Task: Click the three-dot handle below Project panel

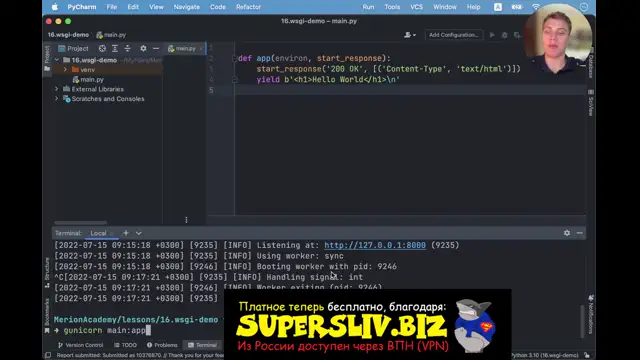Action: pyautogui.click(x=186, y=220)
